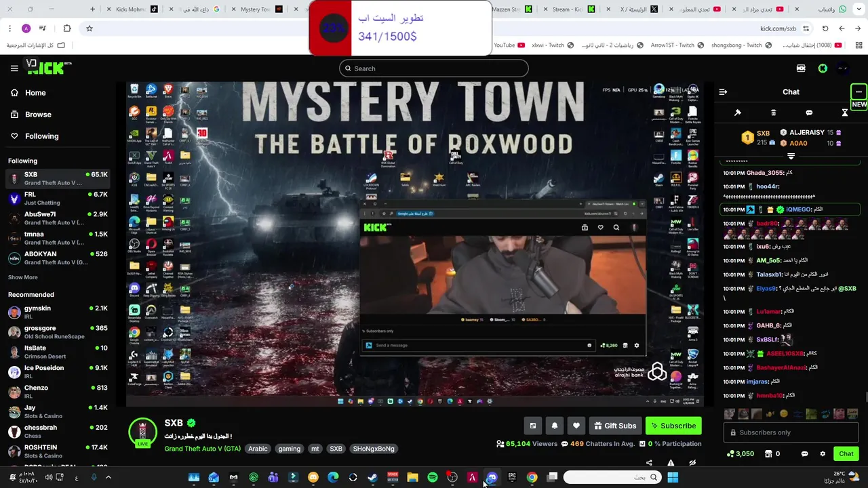Click the share stream icon

649,463
